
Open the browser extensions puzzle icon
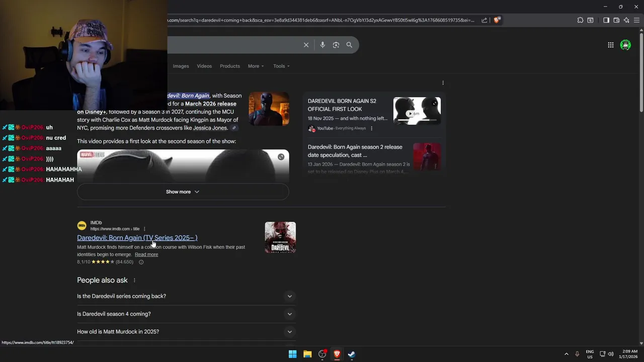click(580, 20)
